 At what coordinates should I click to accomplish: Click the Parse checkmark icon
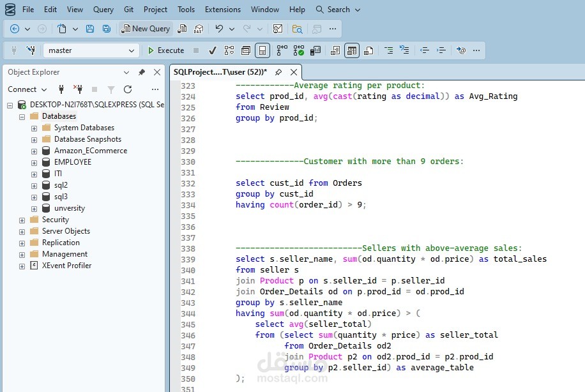pos(213,50)
